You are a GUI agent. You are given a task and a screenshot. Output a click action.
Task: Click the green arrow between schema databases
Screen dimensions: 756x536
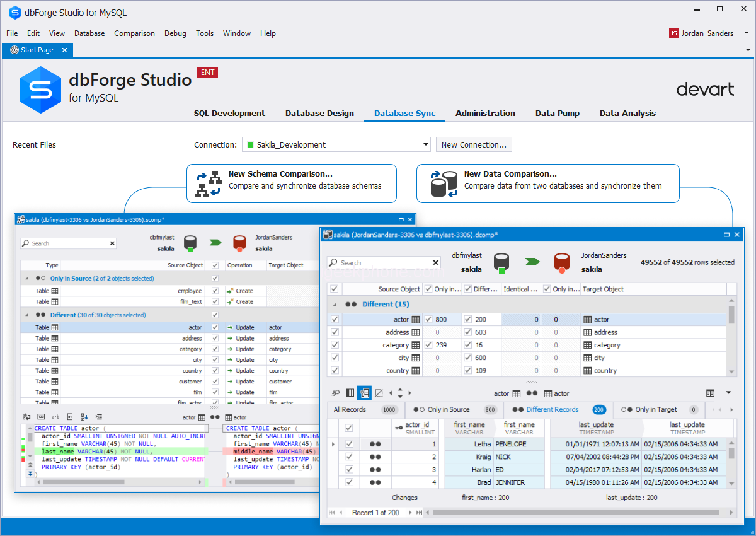coord(216,242)
